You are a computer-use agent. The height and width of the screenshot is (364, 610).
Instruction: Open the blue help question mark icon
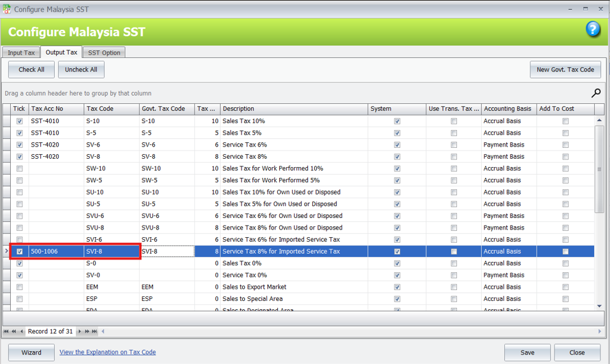pyautogui.click(x=593, y=29)
